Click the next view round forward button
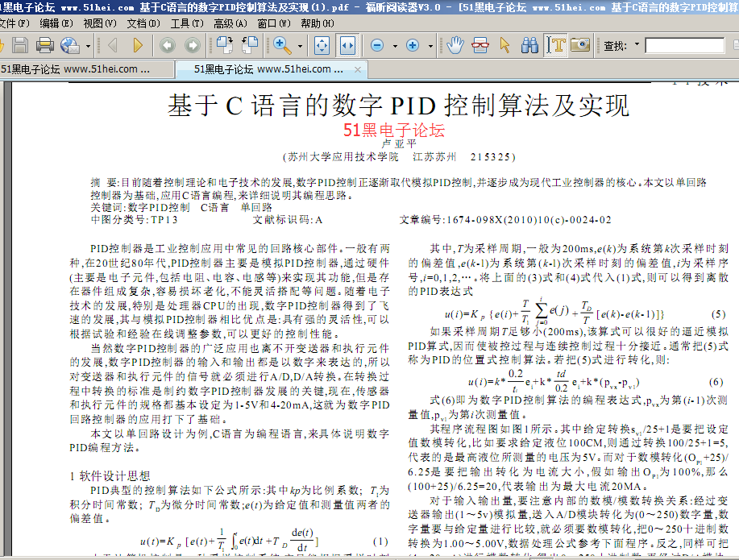 tap(193, 45)
